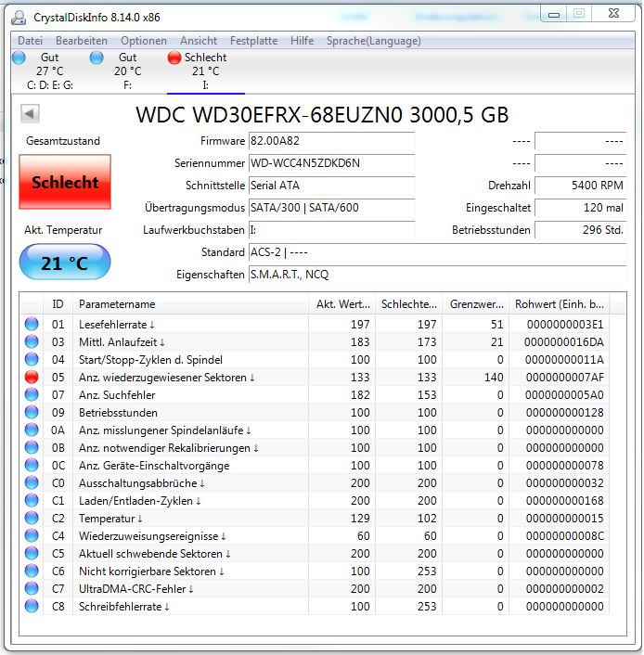Select 'Anz. wiederzugewiesener Sektoren' parameter name

tap(166, 378)
